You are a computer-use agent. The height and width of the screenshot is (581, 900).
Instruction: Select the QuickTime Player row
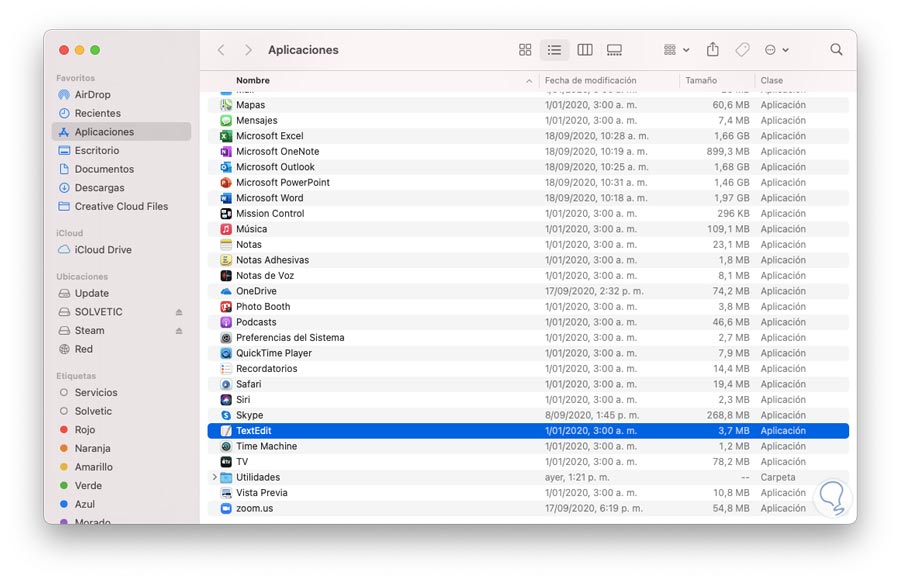(528, 353)
